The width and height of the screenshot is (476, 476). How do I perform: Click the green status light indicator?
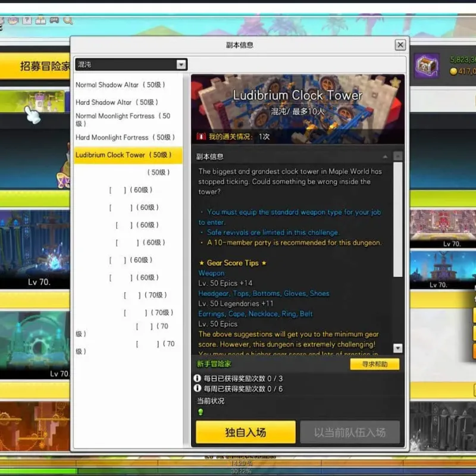coord(201,412)
